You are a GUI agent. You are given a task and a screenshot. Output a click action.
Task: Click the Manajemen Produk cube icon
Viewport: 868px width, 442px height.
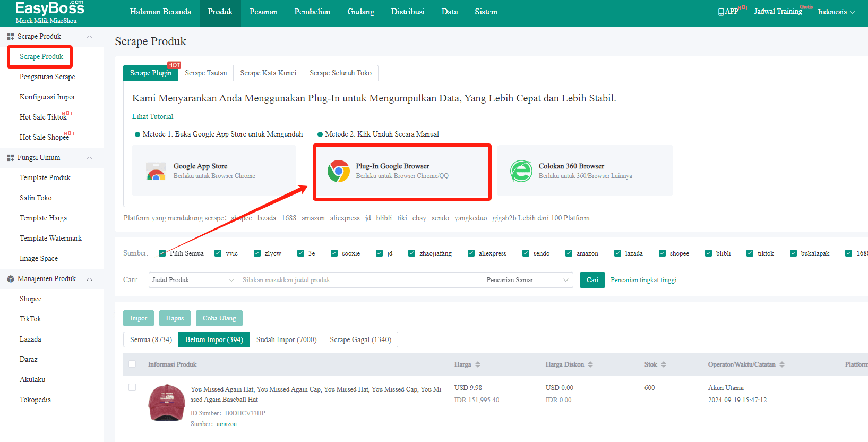(x=11, y=279)
